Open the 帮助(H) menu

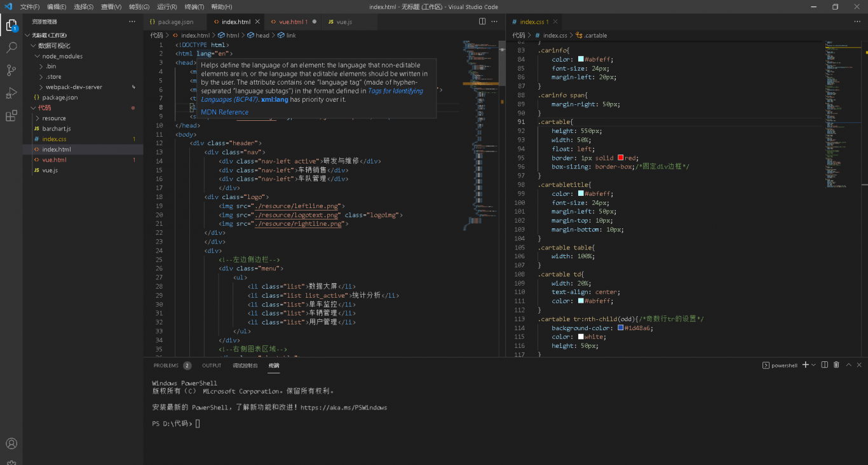pyautogui.click(x=222, y=6)
